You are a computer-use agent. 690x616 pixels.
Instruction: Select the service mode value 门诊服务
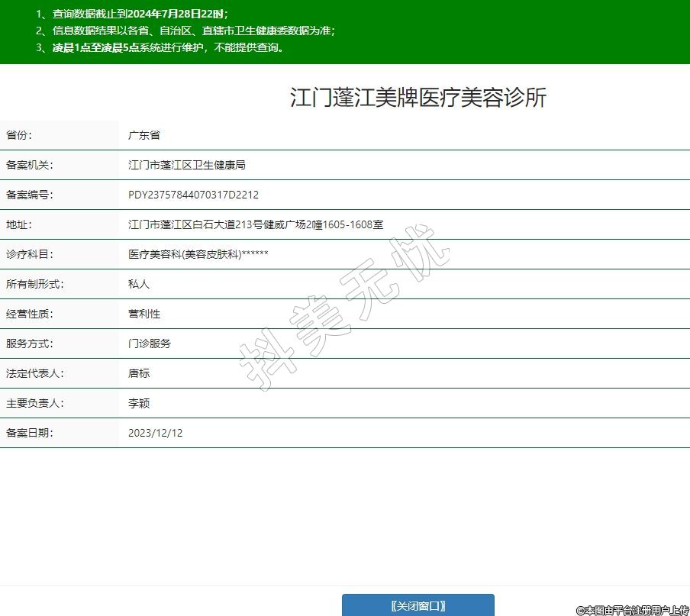(x=149, y=343)
